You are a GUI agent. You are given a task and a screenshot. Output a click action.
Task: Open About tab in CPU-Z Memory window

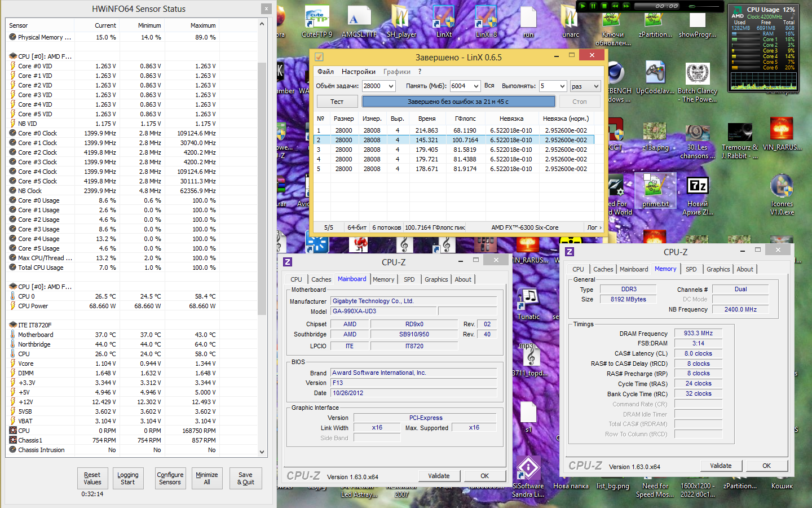pyautogui.click(x=745, y=269)
